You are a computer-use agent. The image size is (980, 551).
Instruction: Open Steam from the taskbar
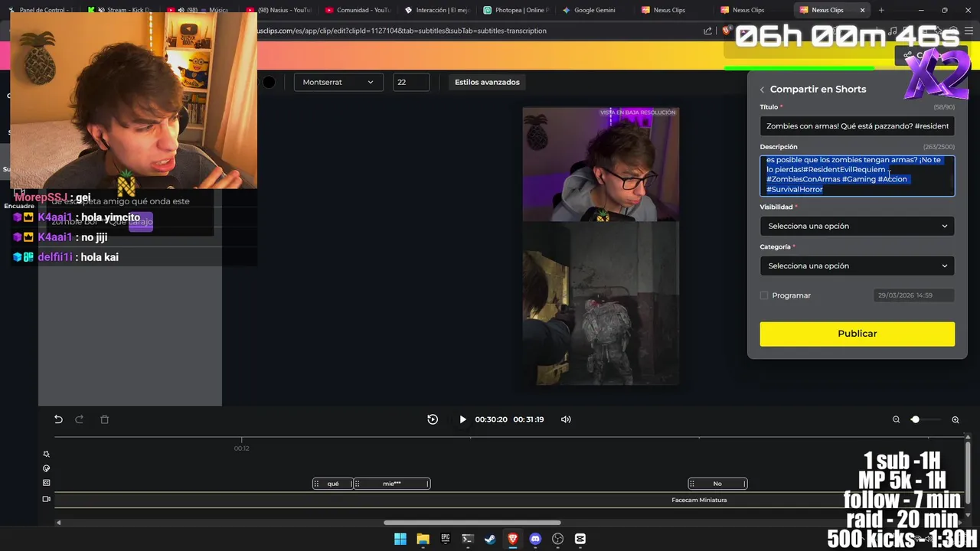(x=490, y=539)
